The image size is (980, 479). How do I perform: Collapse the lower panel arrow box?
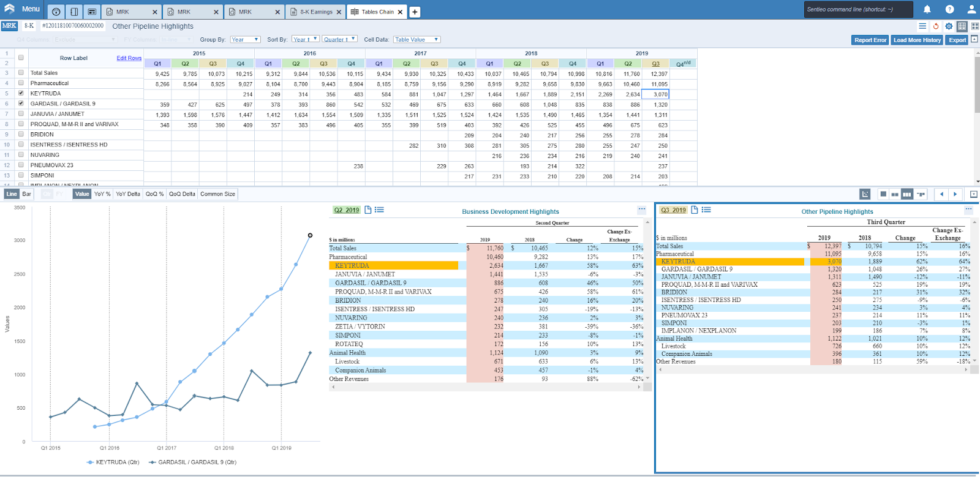[974, 194]
